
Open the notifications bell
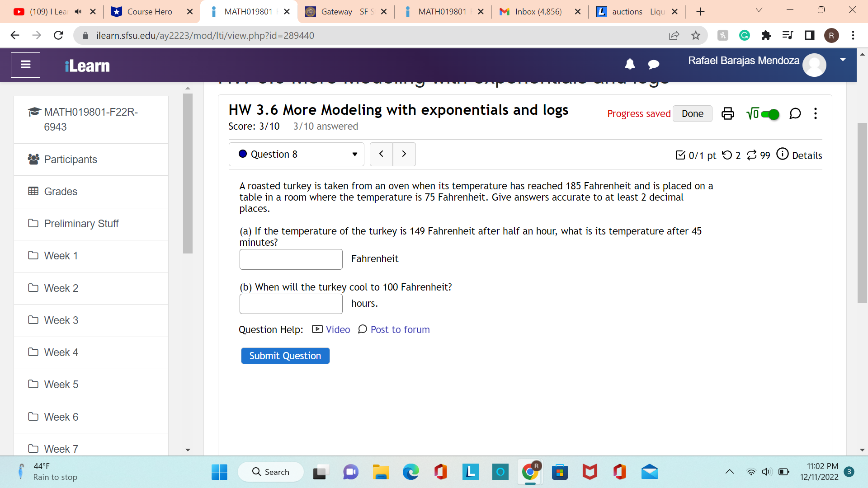tap(630, 65)
